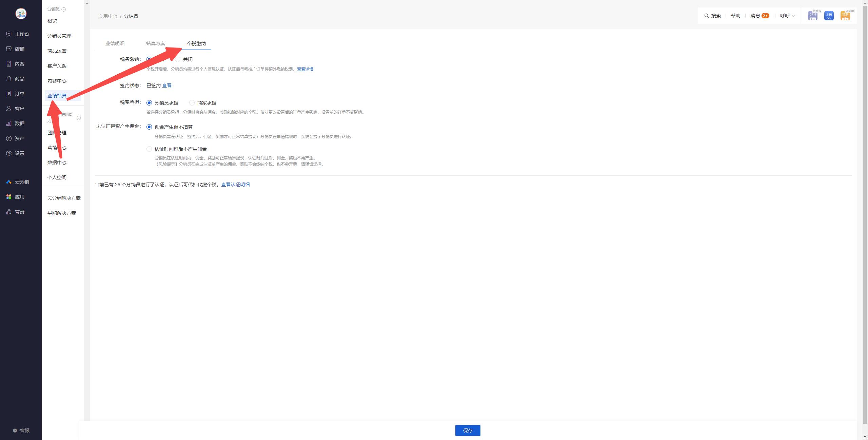Viewport: 868px width, 440px height.
Task: Open the CRM app icon
Action: (813, 16)
